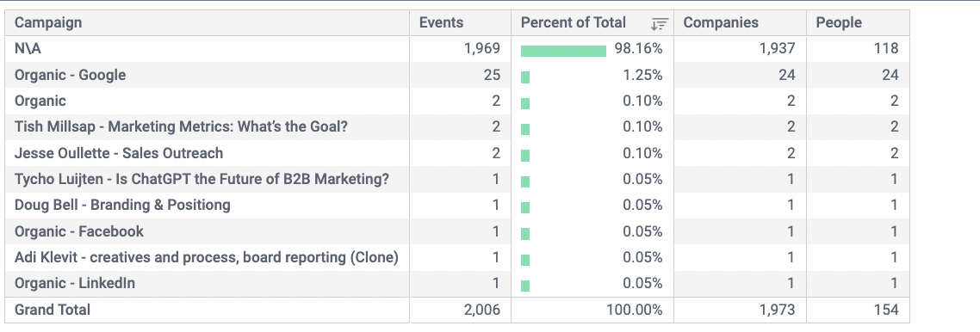The width and height of the screenshot is (980, 332).
Task: Click the Grand Total 1,973 companies value
Action: pyautogui.click(x=777, y=310)
